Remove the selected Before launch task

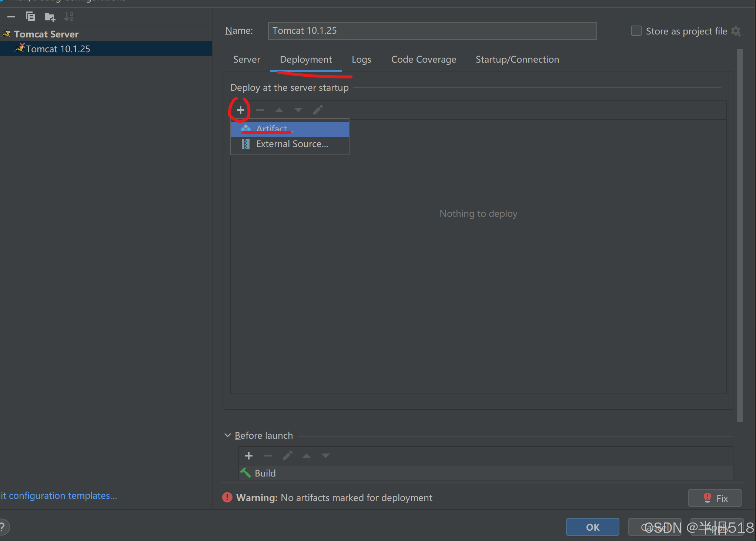tap(268, 456)
